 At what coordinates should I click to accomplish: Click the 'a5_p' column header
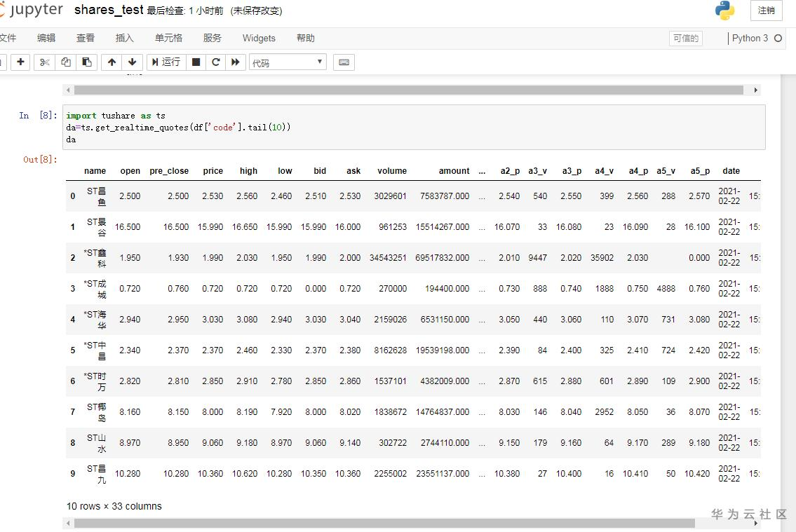(700, 171)
